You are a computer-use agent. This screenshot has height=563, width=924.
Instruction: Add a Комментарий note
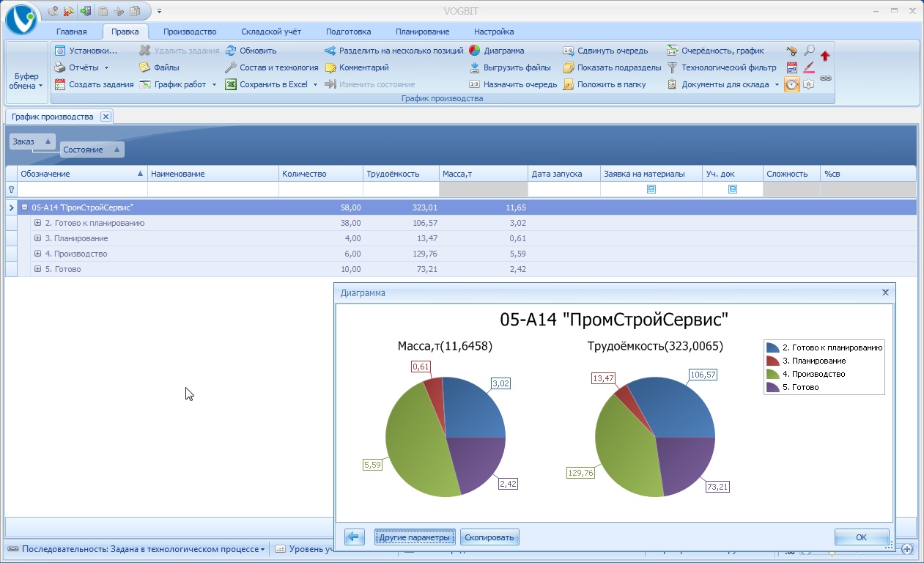(x=357, y=67)
